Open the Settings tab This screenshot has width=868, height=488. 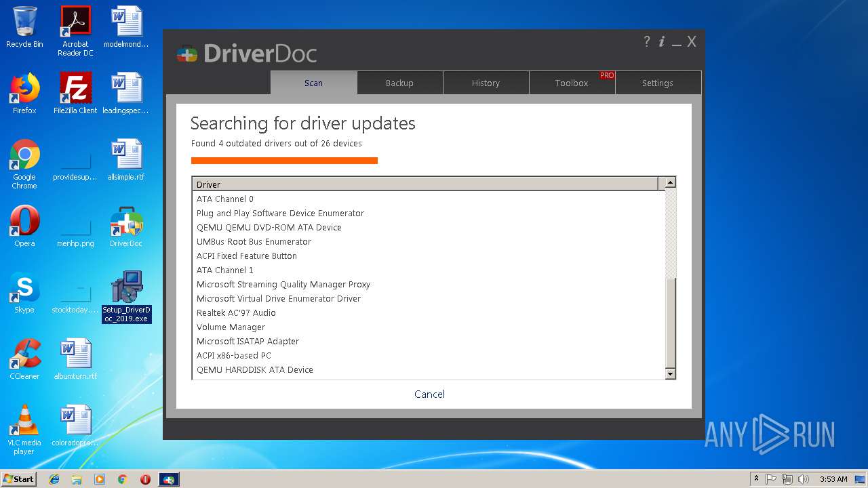pyautogui.click(x=658, y=83)
